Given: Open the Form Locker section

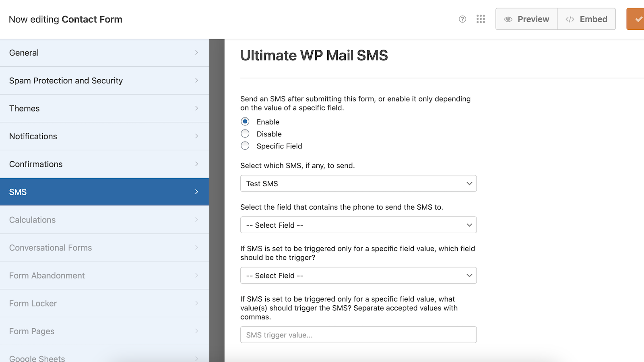Looking at the screenshot, I should (104, 303).
